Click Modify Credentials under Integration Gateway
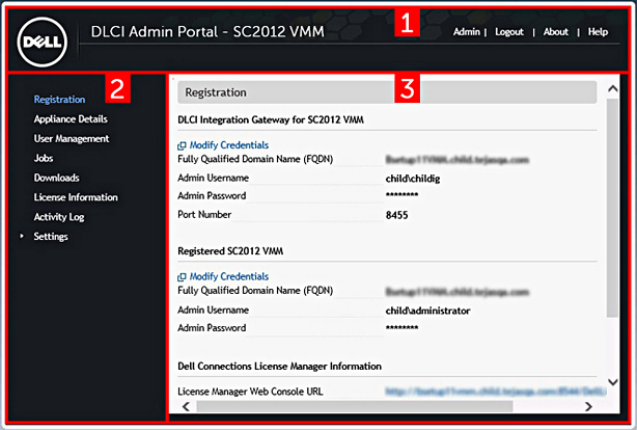Screen dimensions: 637x430 [x=229, y=145]
